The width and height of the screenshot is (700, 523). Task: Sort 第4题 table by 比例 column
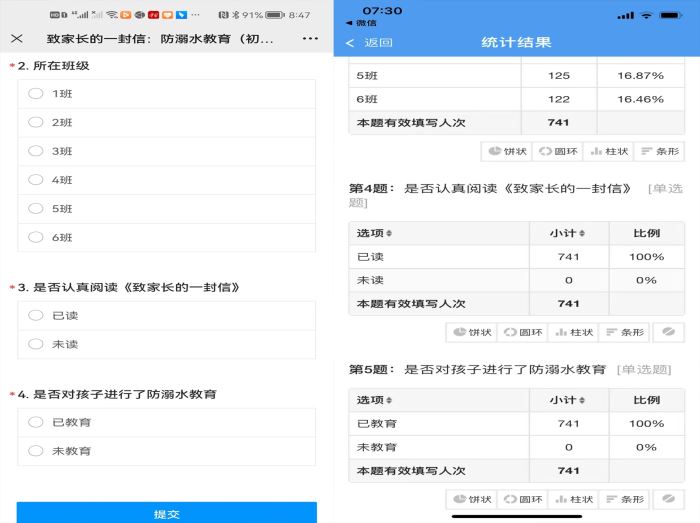click(x=646, y=233)
